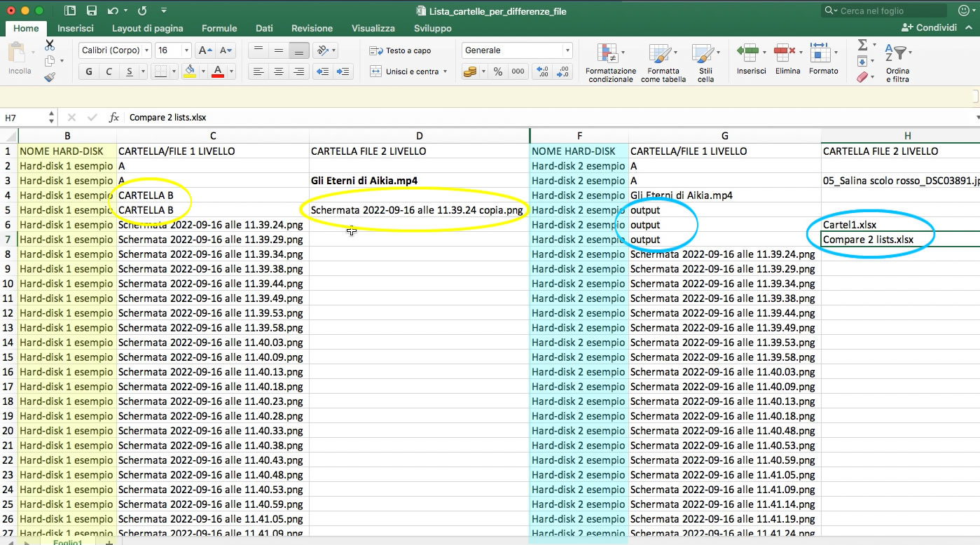The image size is (980, 545).
Task: Switch to the Inserisci ribbon tab
Action: pyautogui.click(x=76, y=28)
